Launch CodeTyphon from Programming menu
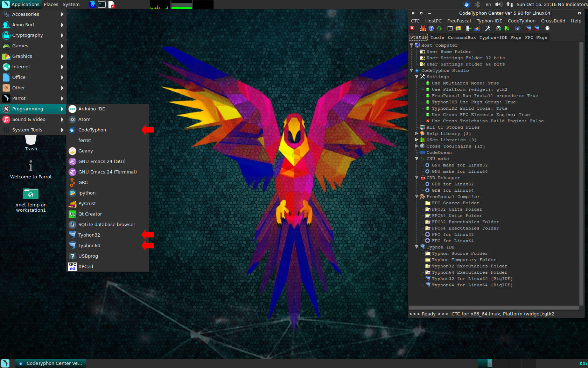 pos(107,130)
